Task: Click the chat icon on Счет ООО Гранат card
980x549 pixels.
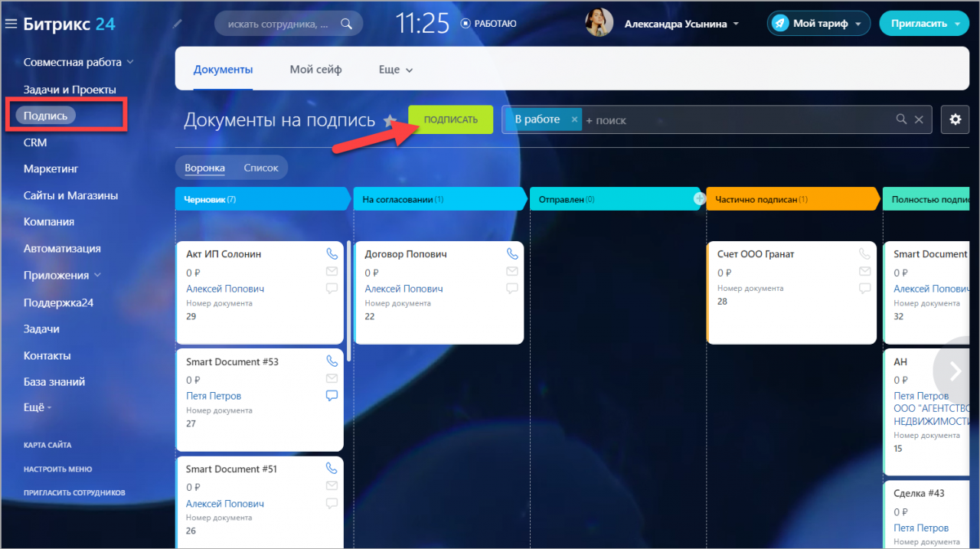Action: [864, 289]
